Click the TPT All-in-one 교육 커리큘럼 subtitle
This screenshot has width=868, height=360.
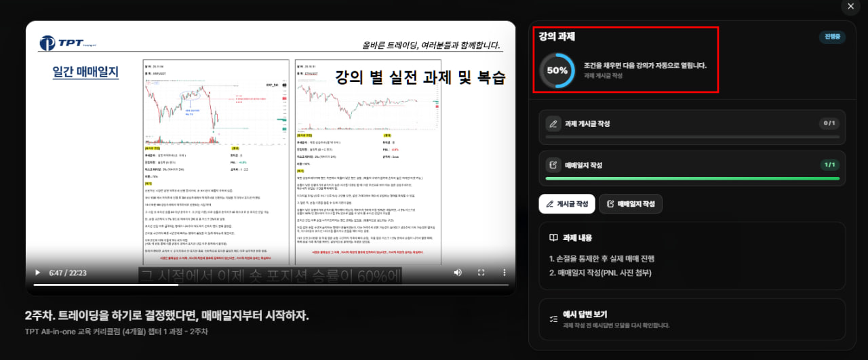click(x=117, y=332)
